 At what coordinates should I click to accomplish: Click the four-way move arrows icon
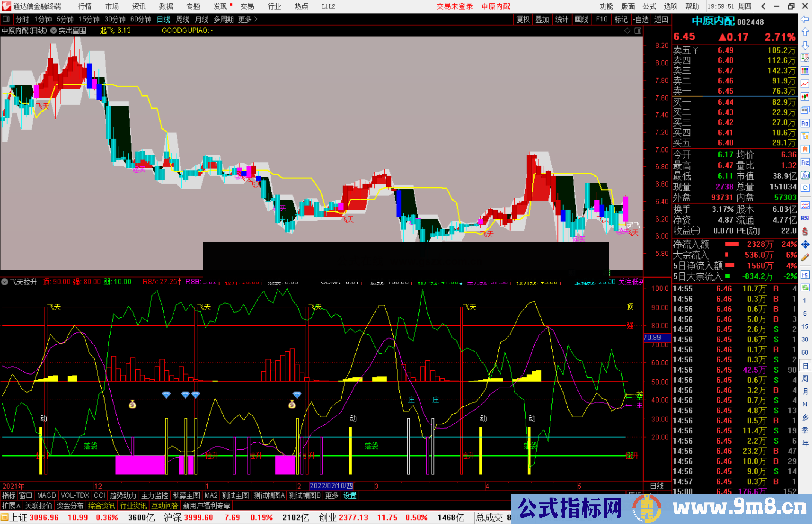[x=805, y=245]
